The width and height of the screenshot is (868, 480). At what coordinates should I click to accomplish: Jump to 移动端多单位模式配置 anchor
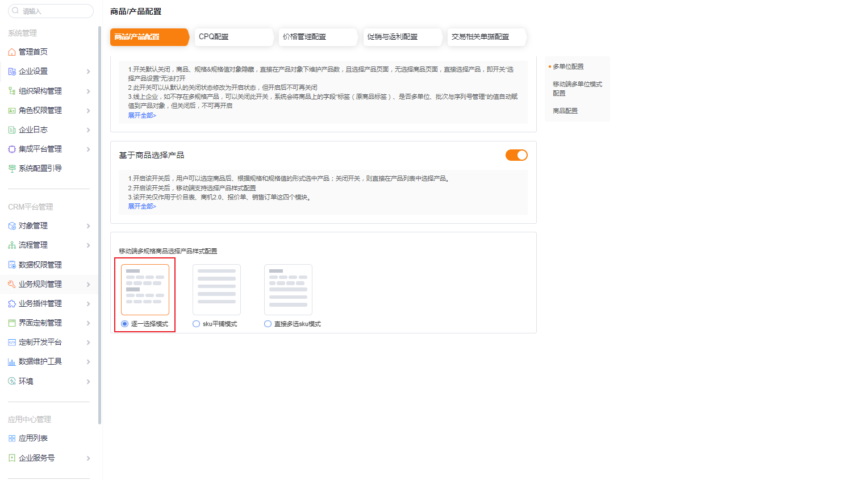pyautogui.click(x=577, y=89)
